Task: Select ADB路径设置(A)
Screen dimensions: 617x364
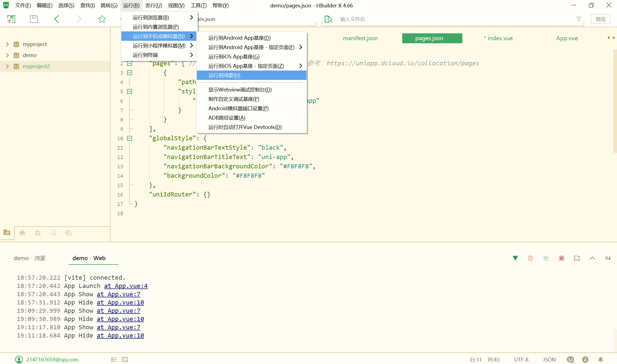Action: pos(252,118)
